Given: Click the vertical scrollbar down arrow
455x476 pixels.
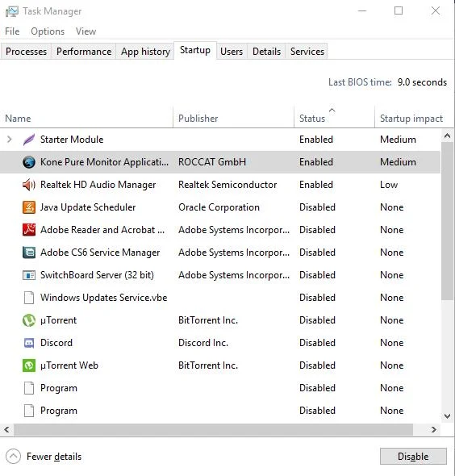Looking at the screenshot, I should (447, 415).
